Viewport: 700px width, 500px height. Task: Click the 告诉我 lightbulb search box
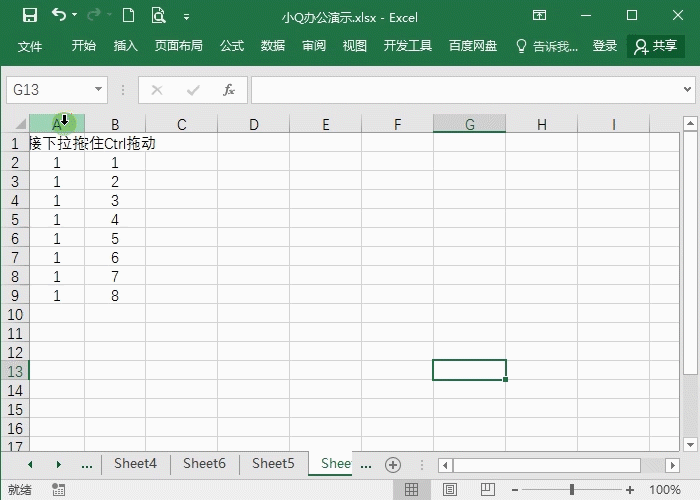pyautogui.click(x=547, y=46)
